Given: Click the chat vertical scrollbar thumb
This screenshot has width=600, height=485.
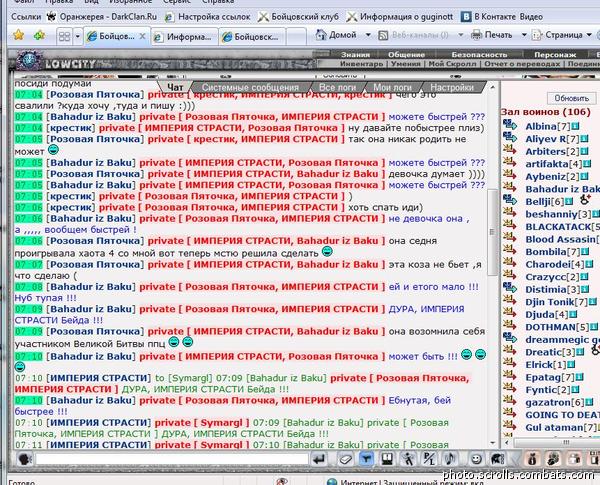Looking at the screenshot, I should click(x=492, y=232).
